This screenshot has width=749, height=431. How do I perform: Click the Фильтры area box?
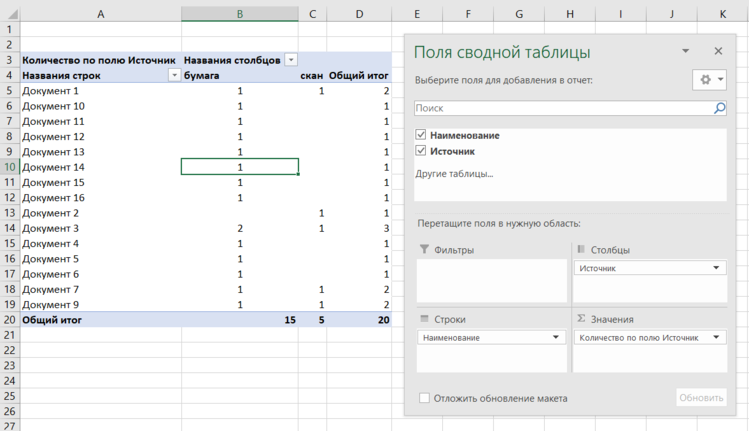pos(492,280)
